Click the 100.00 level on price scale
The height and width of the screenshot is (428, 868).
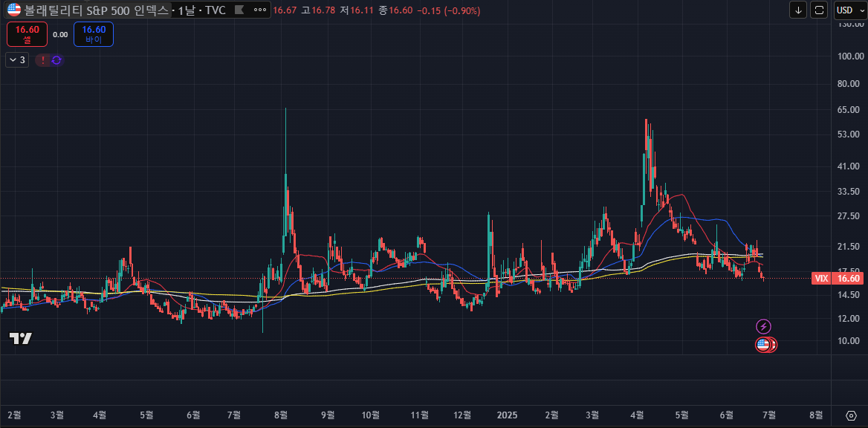[848, 56]
